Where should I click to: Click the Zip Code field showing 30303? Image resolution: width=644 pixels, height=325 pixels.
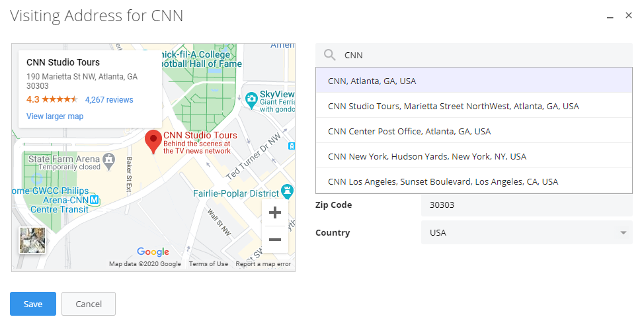(x=526, y=205)
